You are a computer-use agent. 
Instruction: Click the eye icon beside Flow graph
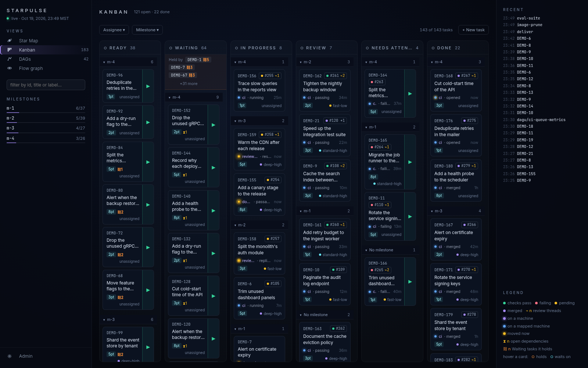tap(10, 68)
